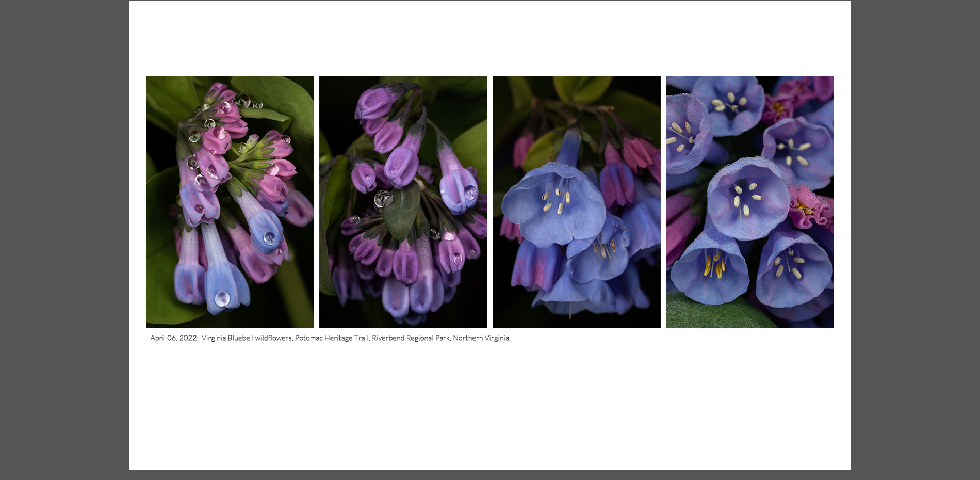Screen dimensions: 980x480
Task: Click "Virginia Bluebell wildflowers" caption text
Action: 247,338
